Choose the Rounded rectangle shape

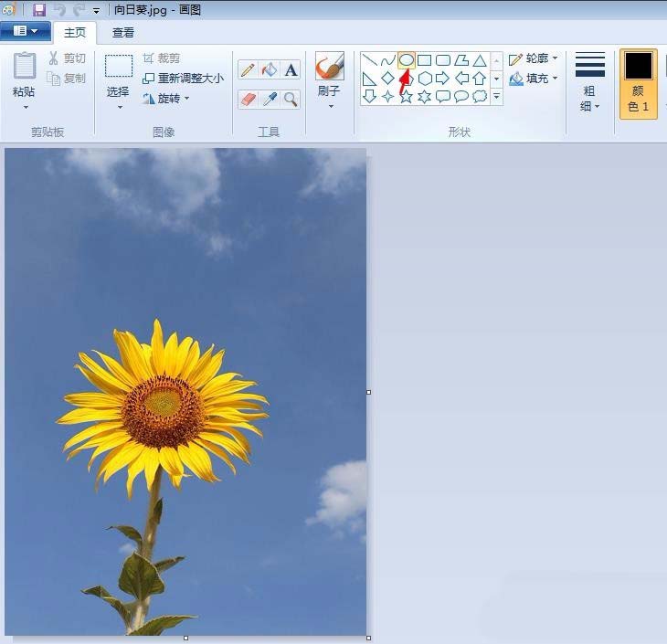(x=443, y=60)
